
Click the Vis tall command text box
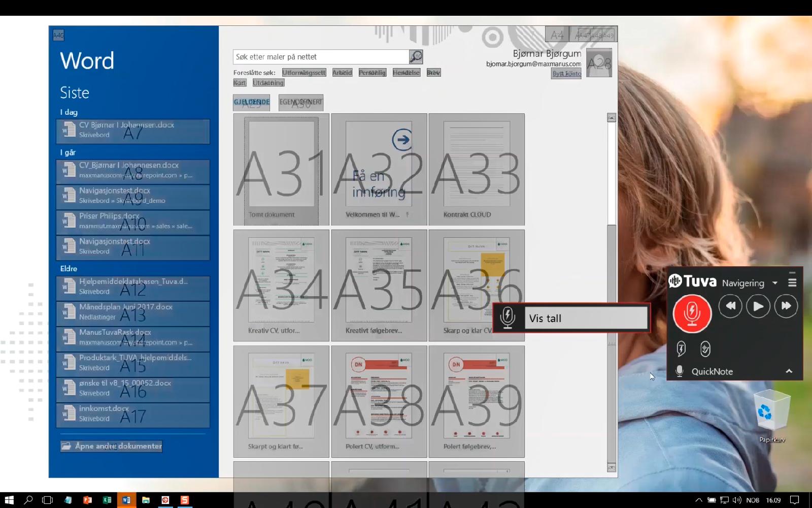[x=586, y=318]
